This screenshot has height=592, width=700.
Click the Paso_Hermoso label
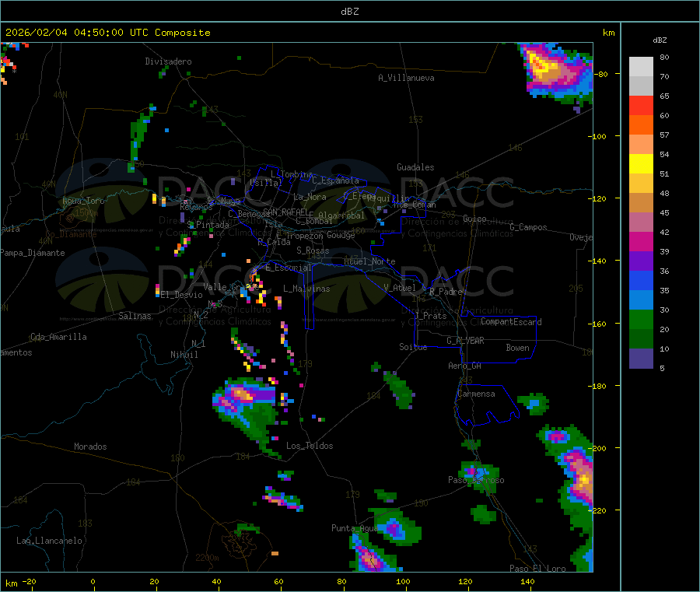[x=476, y=480]
